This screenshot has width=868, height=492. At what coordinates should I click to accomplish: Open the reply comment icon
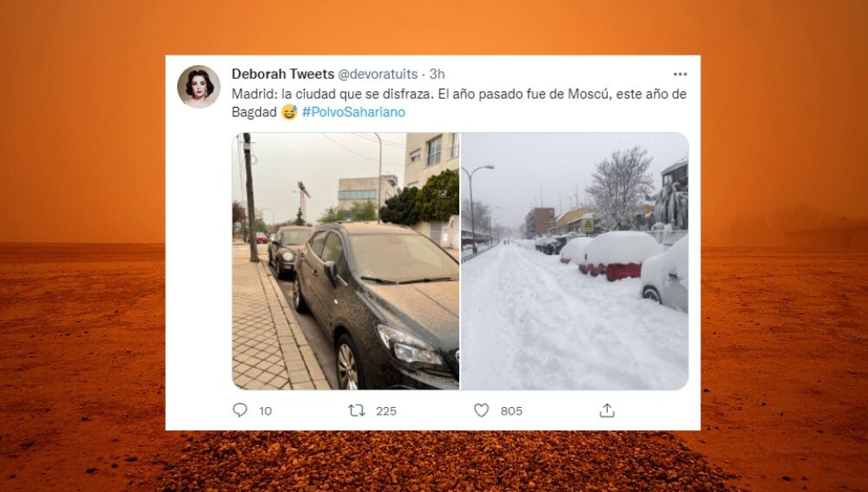point(240,410)
